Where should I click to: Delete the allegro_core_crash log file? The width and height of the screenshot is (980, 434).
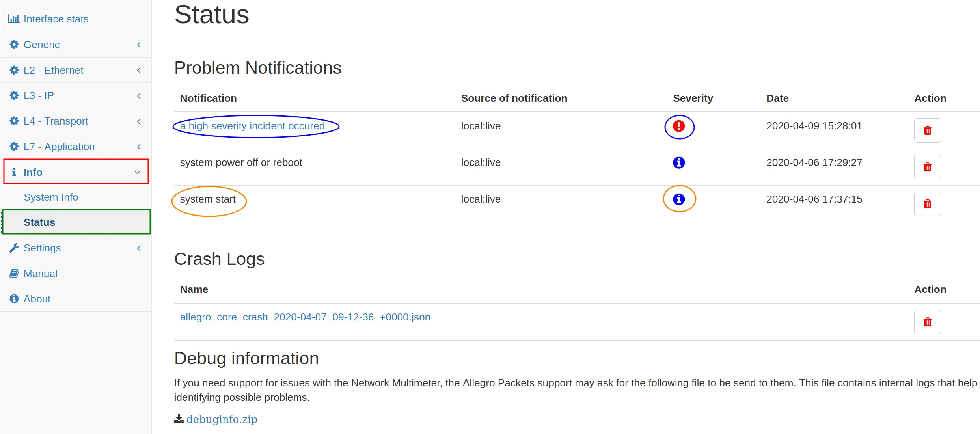pyautogui.click(x=927, y=322)
